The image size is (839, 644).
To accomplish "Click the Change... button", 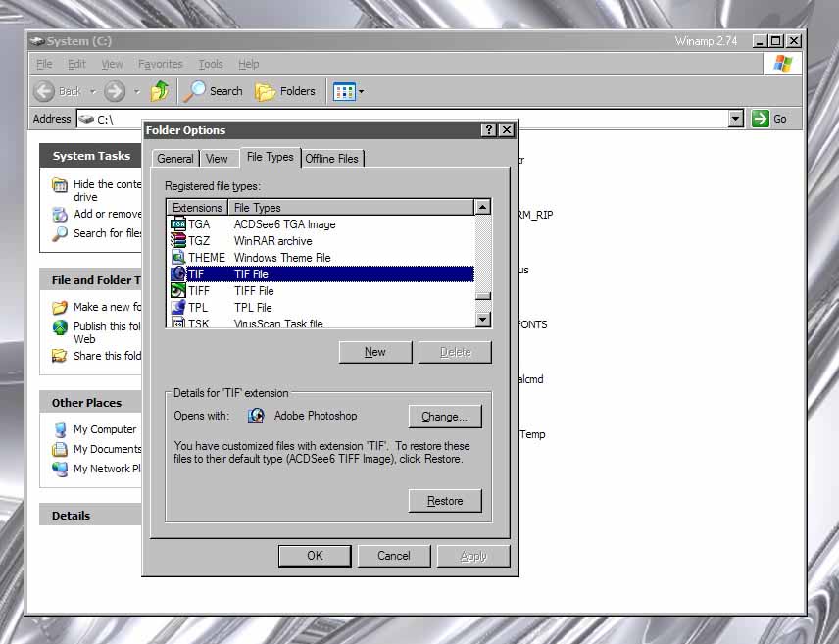I will pyautogui.click(x=445, y=416).
